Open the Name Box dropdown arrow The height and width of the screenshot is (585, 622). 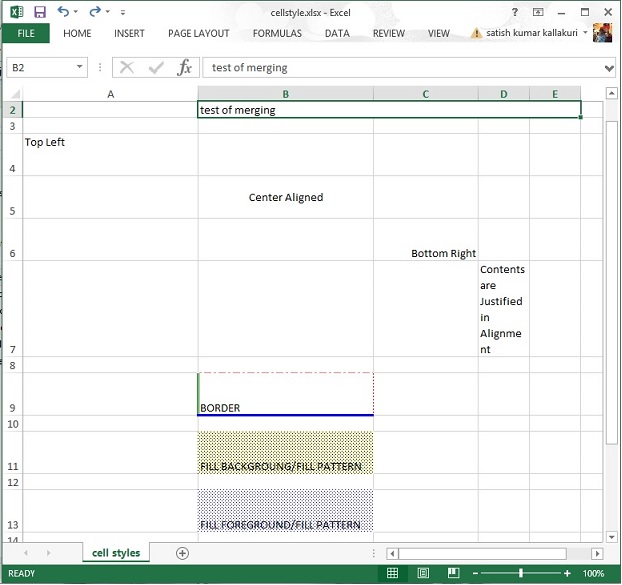(x=80, y=68)
